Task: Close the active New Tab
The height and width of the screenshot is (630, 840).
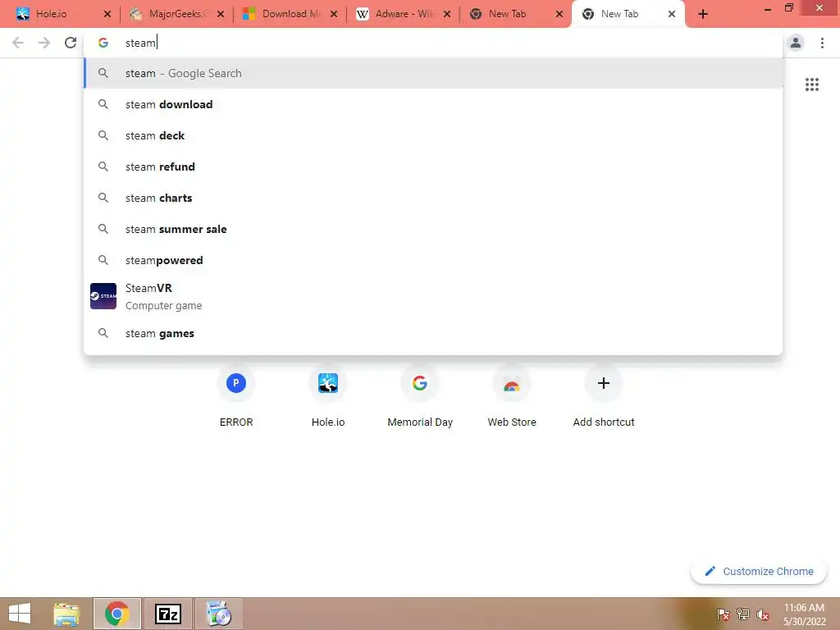Action: pos(672,14)
